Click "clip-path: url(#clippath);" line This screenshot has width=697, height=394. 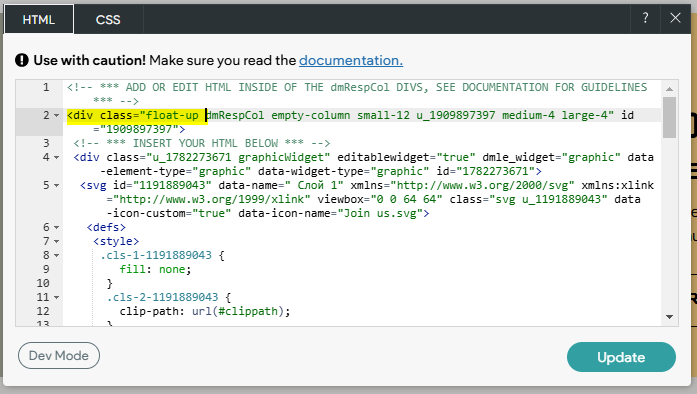[205, 311]
